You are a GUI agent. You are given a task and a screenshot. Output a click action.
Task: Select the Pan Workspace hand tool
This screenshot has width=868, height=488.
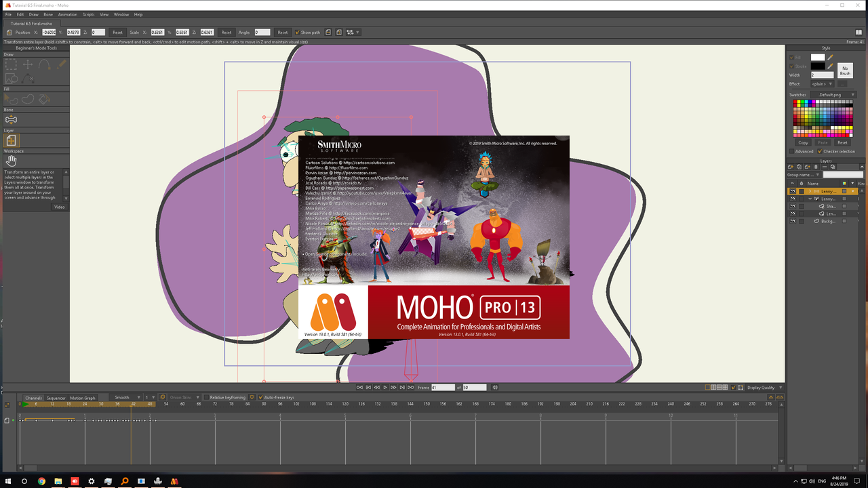[11, 161]
